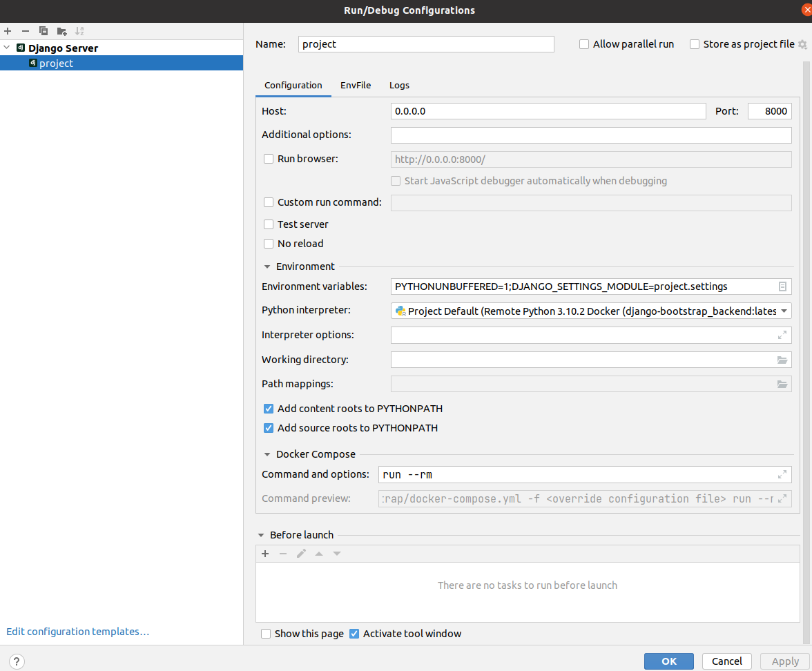Click the Cancel button

[x=726, y=661]
